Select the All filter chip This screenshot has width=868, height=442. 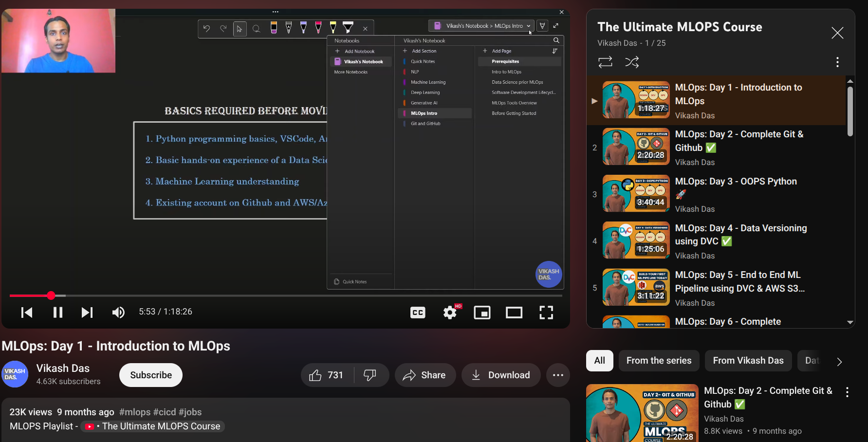click(600, 361)
